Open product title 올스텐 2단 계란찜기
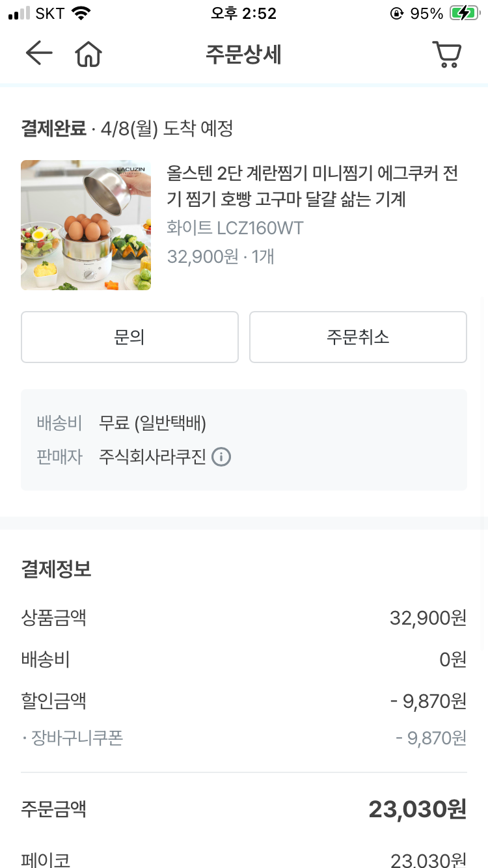488x868 pixels. tap(312, 186)
